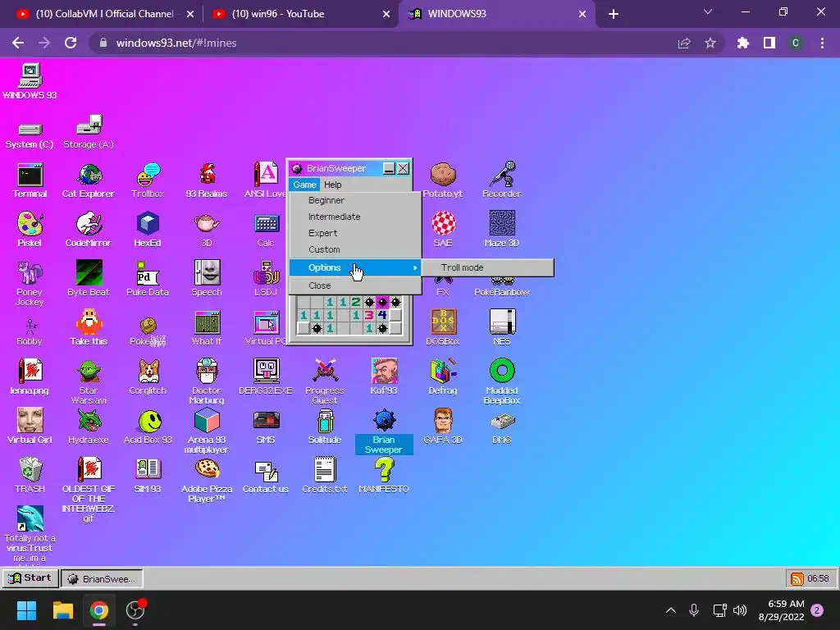Image resolution: width=840 pixels, height=630 pixels.
Task: Launch the DOSBox icon
Action: pos(443,328)
